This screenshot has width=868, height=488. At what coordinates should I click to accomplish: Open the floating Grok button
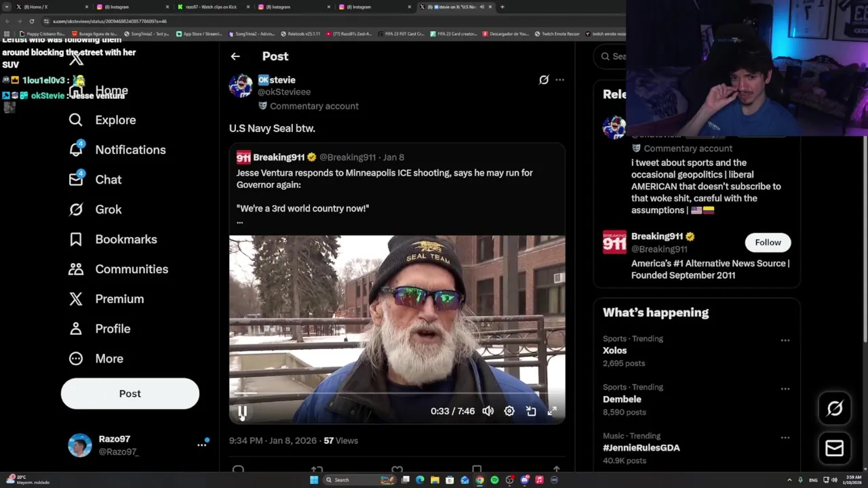(835, 408)
